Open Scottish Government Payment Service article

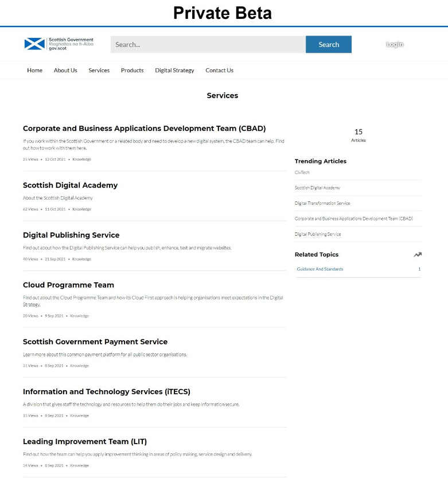coord(95,342)
